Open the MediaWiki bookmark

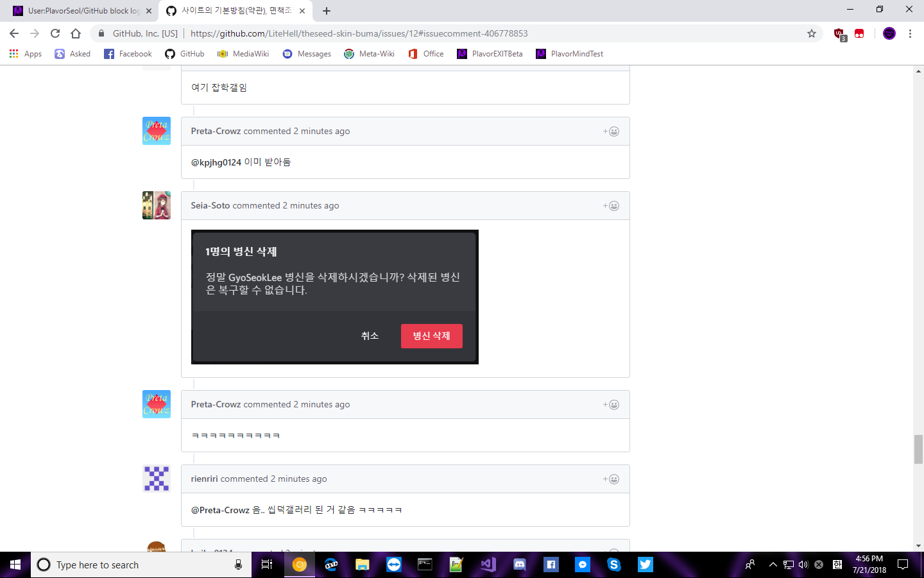coord(243,54)
